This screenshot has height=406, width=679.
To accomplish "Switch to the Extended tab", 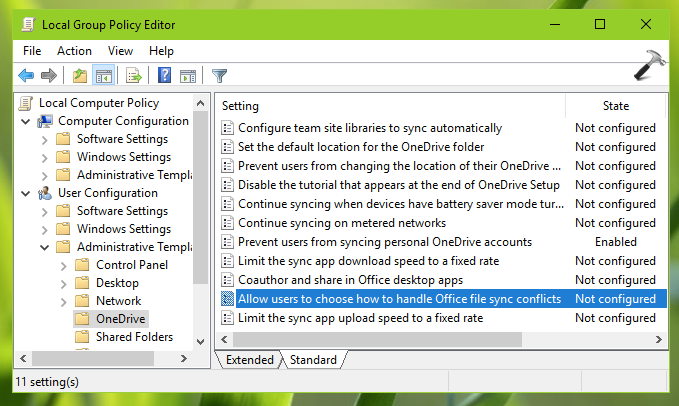I will tap(249, 360).
